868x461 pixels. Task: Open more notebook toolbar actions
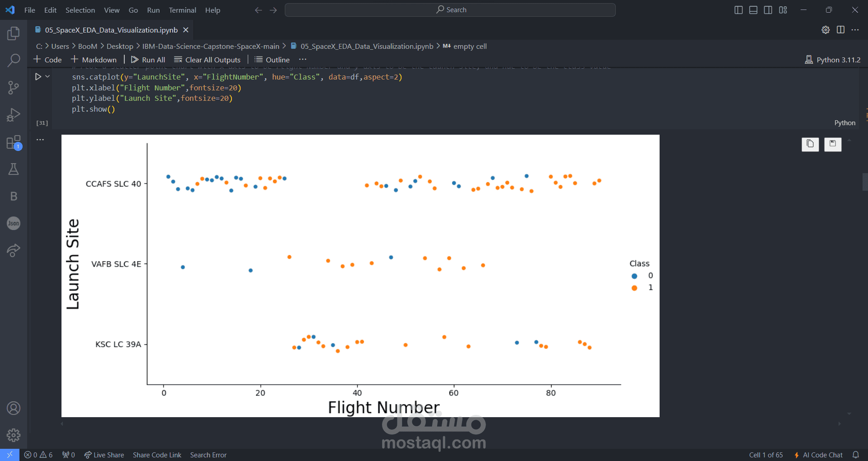[302, 60]
